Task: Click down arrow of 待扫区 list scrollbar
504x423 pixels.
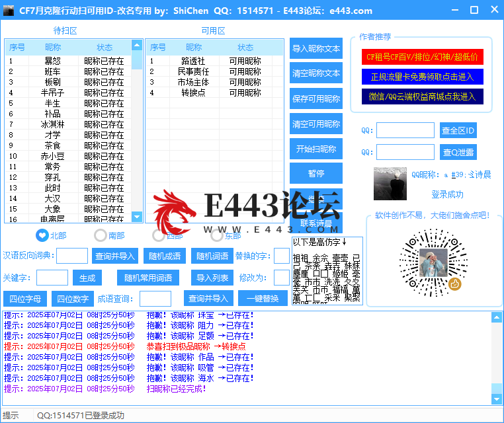Action: click(x=137, y=217)
